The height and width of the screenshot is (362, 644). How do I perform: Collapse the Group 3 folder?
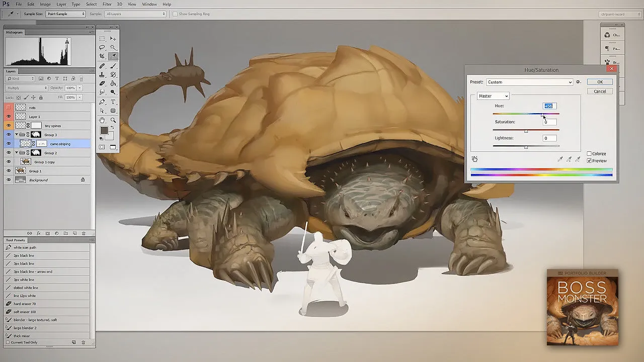[x=17, y=135]
